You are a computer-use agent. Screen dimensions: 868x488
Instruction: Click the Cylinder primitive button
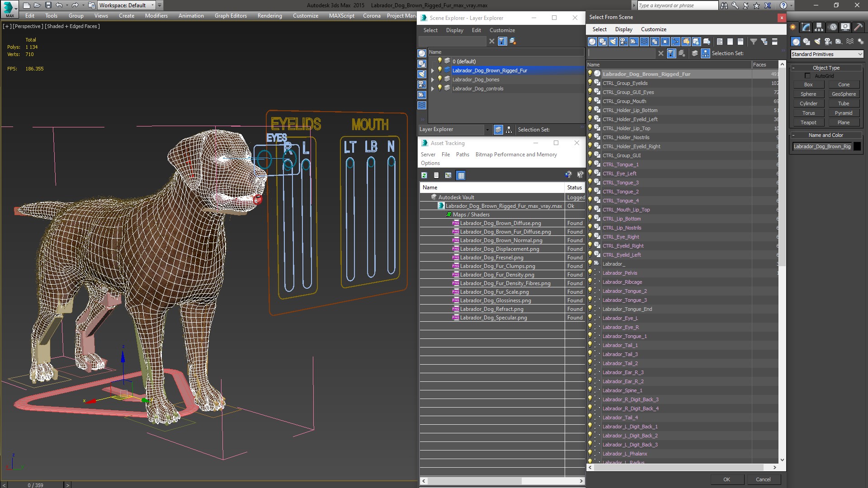pyautogui.click(x=808, y=103)
